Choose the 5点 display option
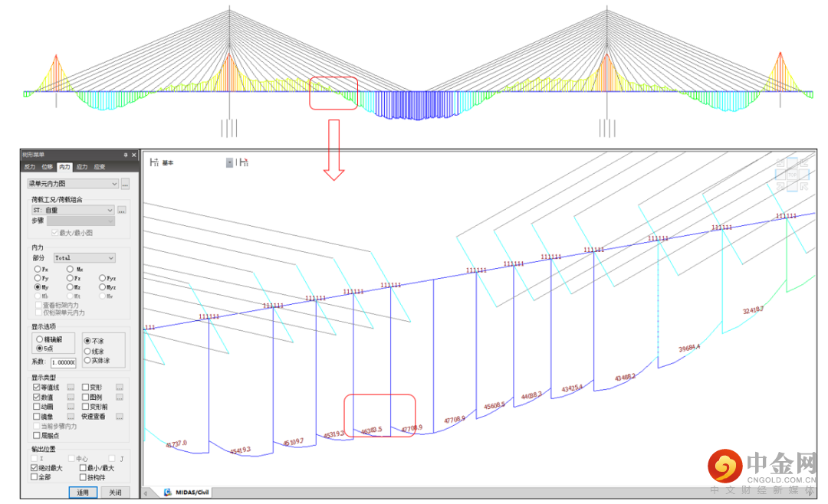828x504 pixels. (40, 349)
